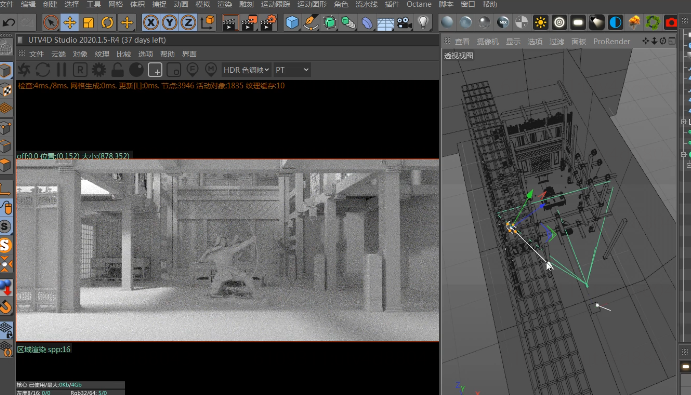
Task: Click the checkered sphere Octane icon
Action: pyautogui.click(x=522, y=22)
